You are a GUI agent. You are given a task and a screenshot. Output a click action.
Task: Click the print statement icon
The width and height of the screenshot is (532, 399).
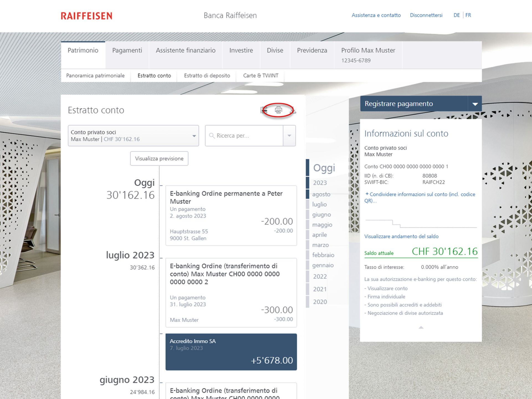(x=278, y=110)
